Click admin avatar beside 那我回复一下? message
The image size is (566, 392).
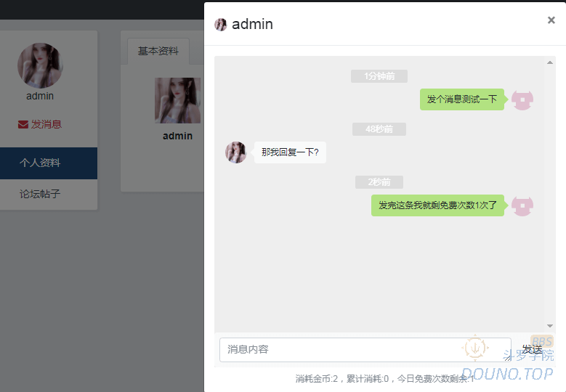pos(236,152)
